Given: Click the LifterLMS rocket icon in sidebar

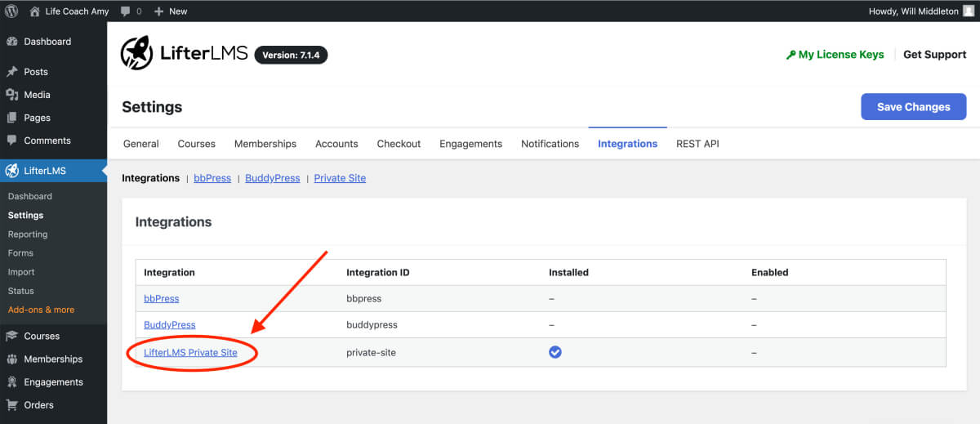Looking at the screenshot, I should (x=12, y=171).
